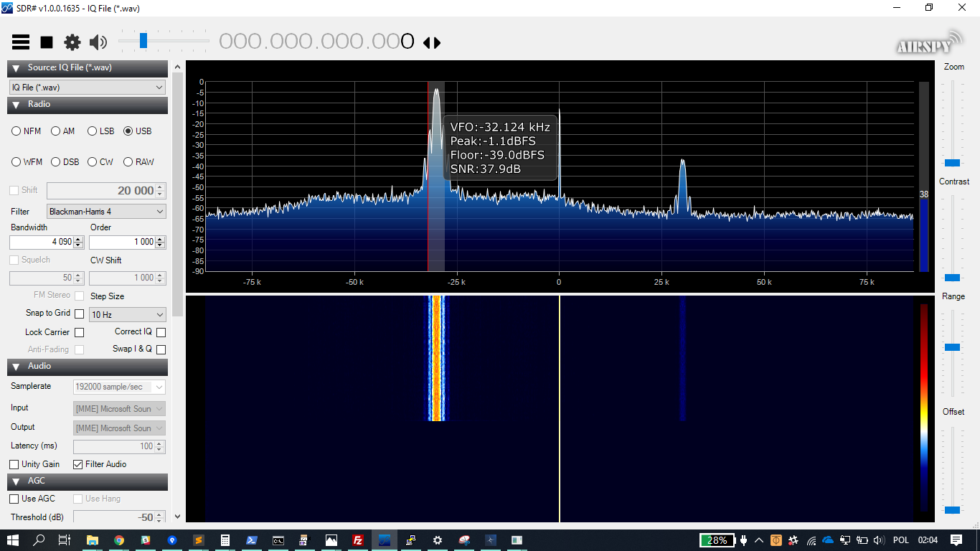Select CW demodulation mode

[x=100, y=162]
